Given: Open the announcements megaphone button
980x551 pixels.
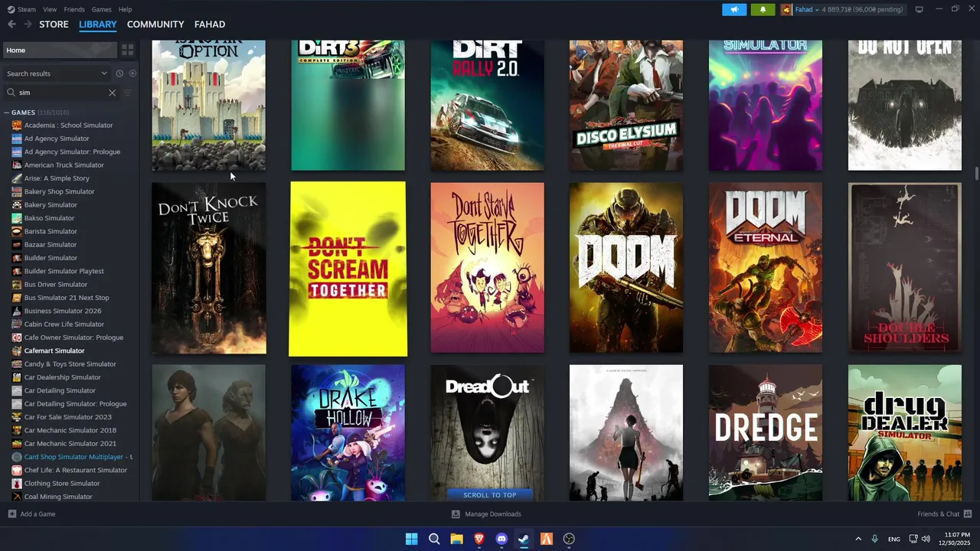Looking at the screenshot, I should (734, 9).
